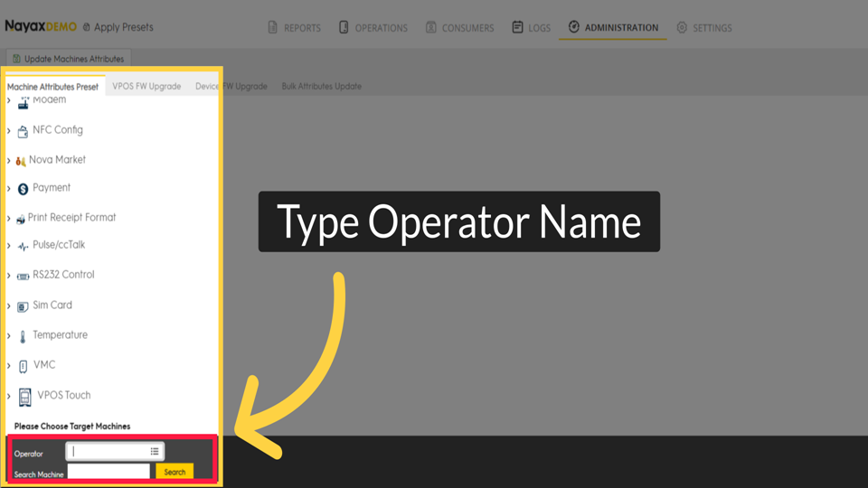Switch to Device FW Upgrade tab
This screenshot has height=488, width=868.
tap(231, 87)
